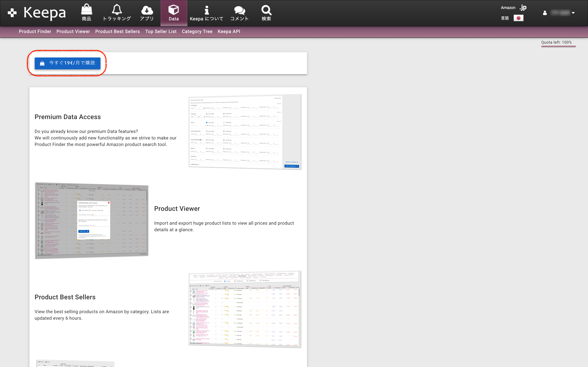
Task: Change Amazon .jp domain selector
Action: pyautogui.click(x=523, y=8)
